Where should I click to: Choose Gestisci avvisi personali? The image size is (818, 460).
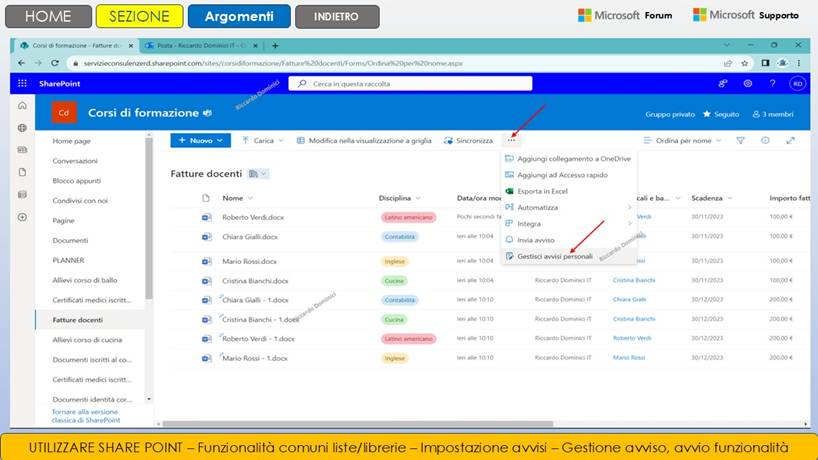569,256
